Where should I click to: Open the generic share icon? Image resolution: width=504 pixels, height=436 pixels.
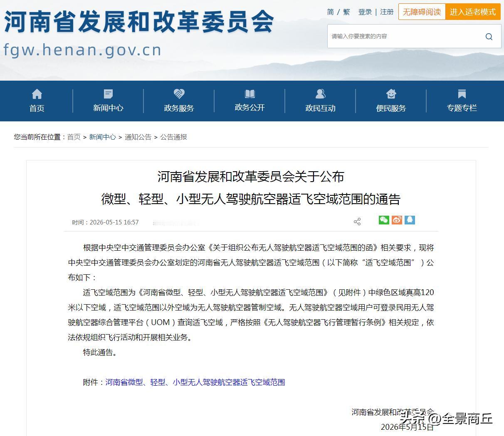click(x=357, y=222)
